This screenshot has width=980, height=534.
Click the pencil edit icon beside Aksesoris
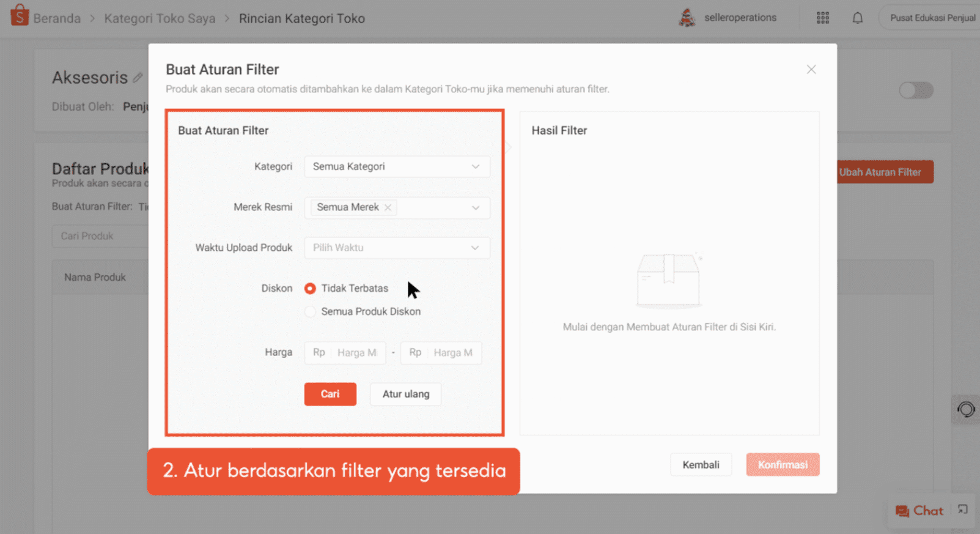pyautogui.click(x=138, y=78)
